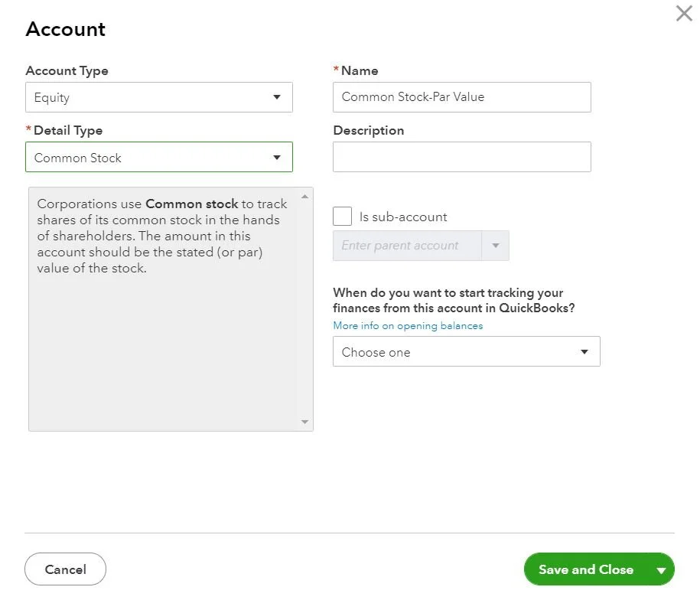Select the Account dialog title area
The height and width of the screenshot is (613, 700).
[x=65, y=29]
